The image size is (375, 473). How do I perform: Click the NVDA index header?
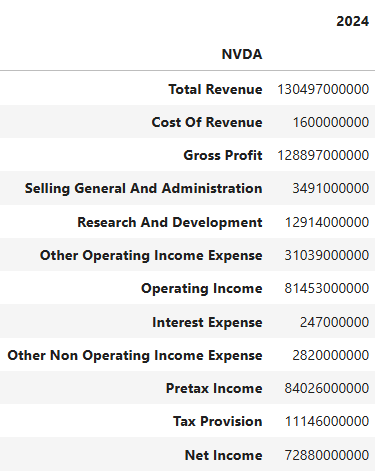pos(242,54)
